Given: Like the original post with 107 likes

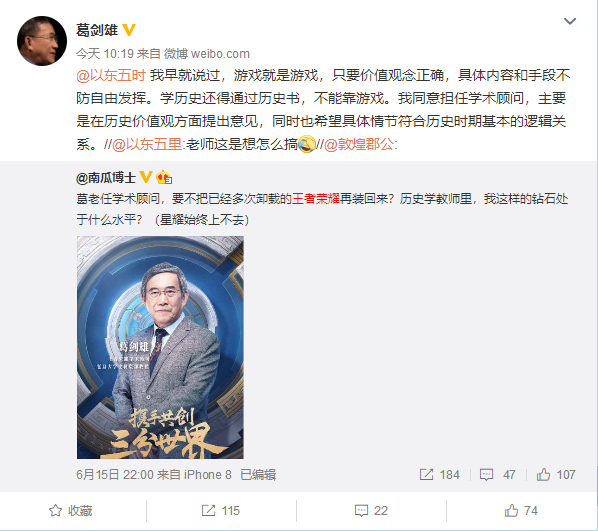Looking at the screenshot, I should point(556,475).
